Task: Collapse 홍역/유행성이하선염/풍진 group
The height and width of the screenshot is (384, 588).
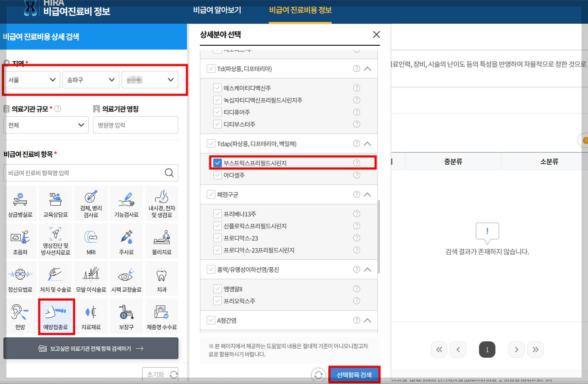Action: (x=367, y=269)
